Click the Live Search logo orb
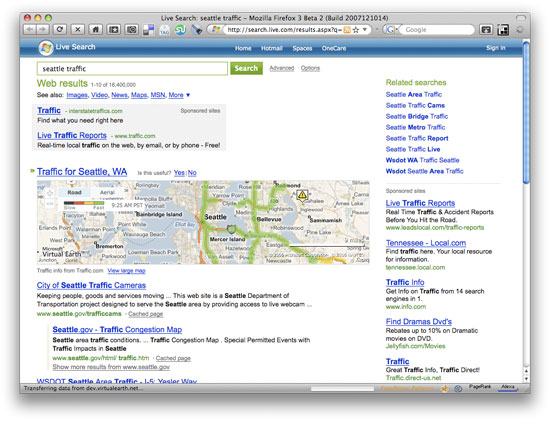This screenshot has width=550, height=421. 46,48
